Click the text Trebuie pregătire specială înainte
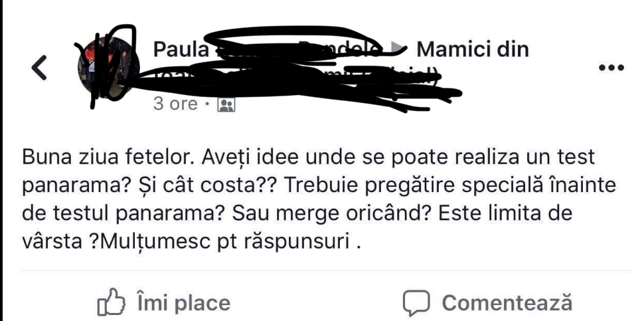 (x=449, y=186)
